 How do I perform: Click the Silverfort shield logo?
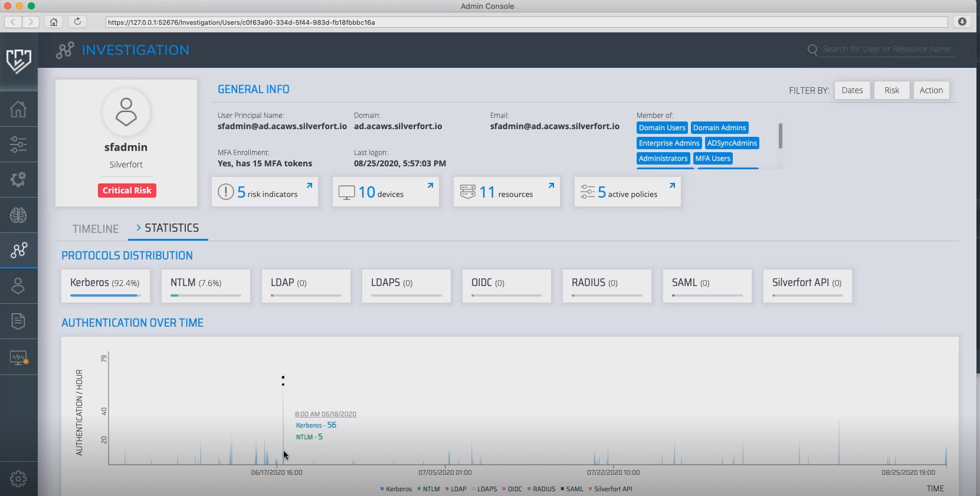18,61
